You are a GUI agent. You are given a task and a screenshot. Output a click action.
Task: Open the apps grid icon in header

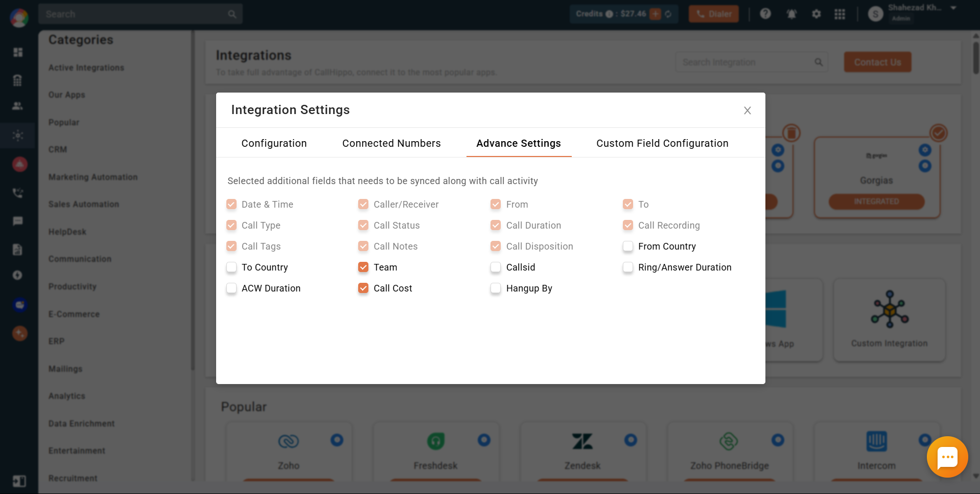click(x=840, y=14)
